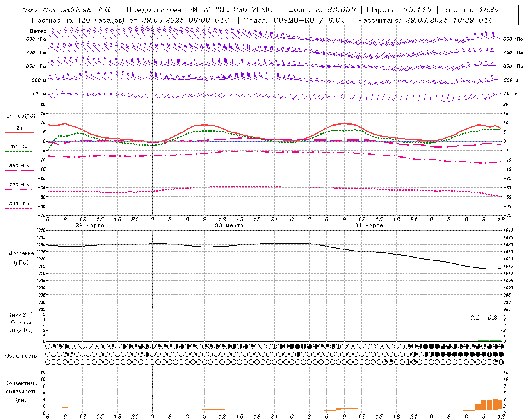Click the green precipitation bar in Осадки chart
525x420 pixels.
[x=490, y=340]
